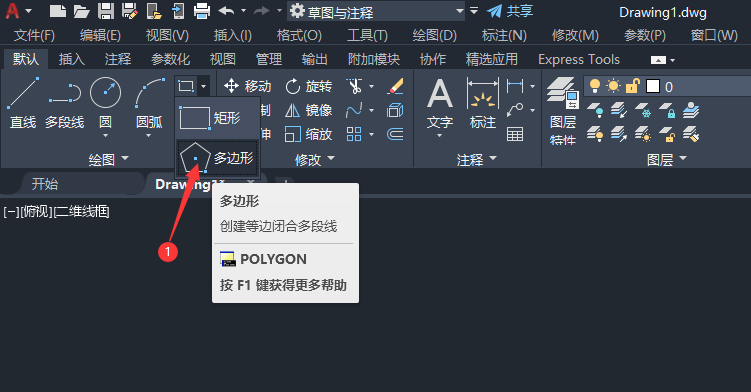Viewport: 751px width, 392px height.
Task: Select the spline curve tool in Modify
Action: pyautogui.click(x=354, y=110)
